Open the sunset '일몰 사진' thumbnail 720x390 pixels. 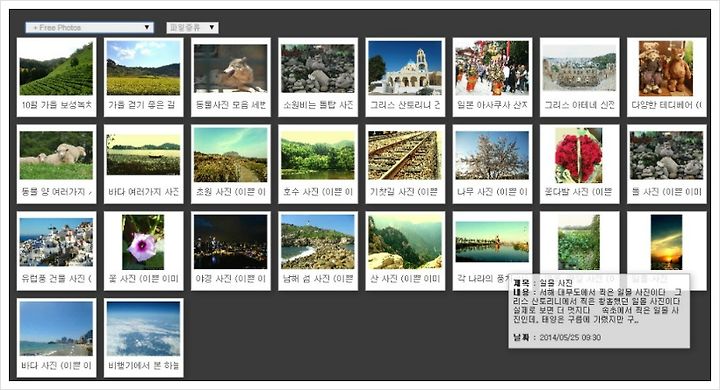click(x=666, y=242)
